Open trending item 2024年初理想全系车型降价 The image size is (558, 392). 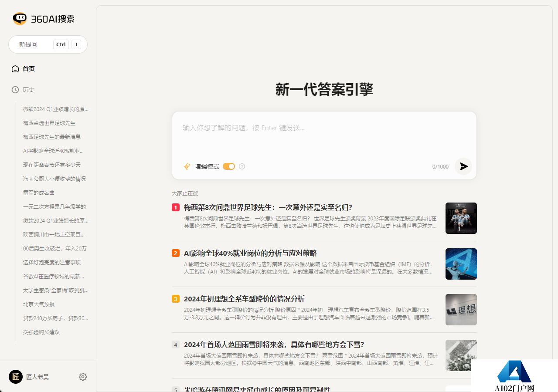(244, 299)
